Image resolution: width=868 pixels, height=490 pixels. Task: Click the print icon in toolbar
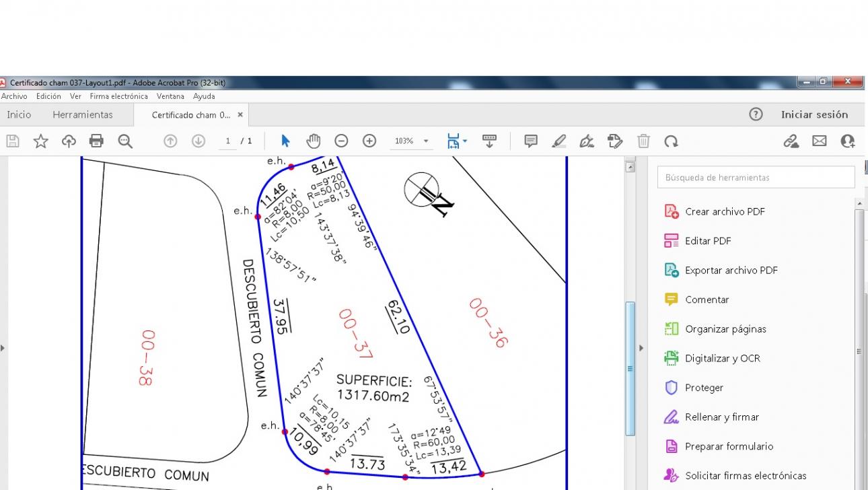coord(97,141)
